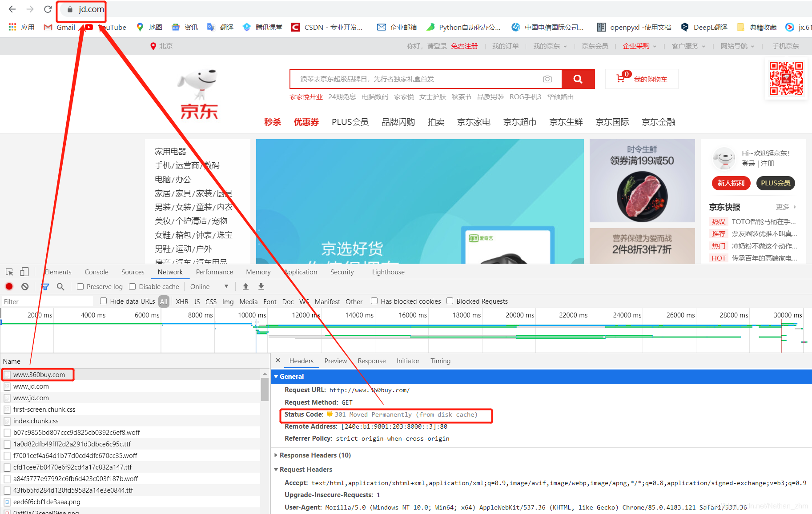Expand the 我的京东 dropdown
The image size is (812, 514).
(551, 46)
